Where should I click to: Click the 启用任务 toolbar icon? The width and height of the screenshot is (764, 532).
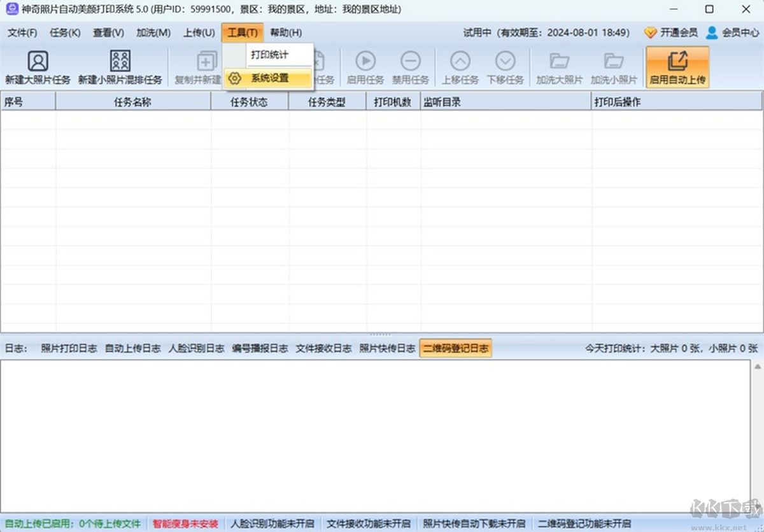(x=365, y=66)
